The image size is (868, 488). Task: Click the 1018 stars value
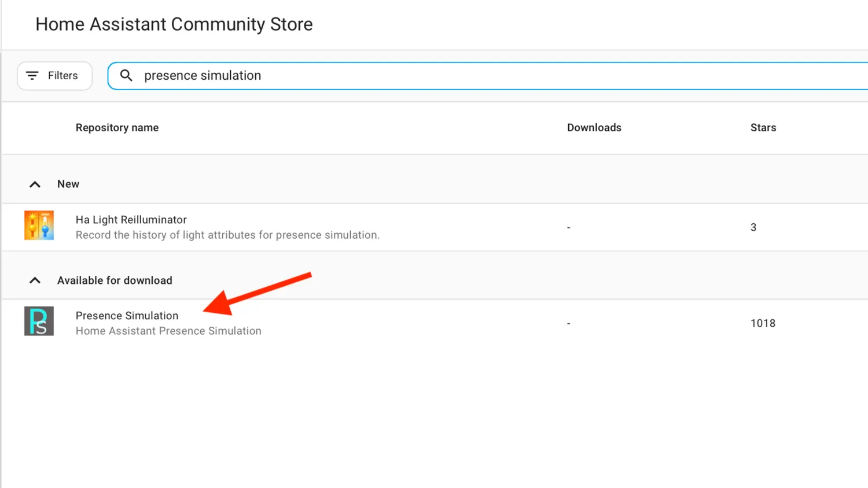(763, 323)
